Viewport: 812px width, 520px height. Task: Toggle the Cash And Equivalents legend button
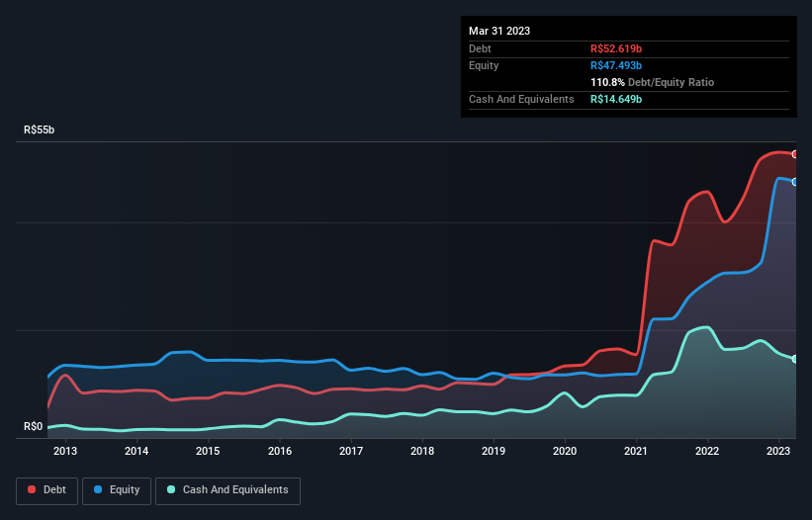point(227,490)
